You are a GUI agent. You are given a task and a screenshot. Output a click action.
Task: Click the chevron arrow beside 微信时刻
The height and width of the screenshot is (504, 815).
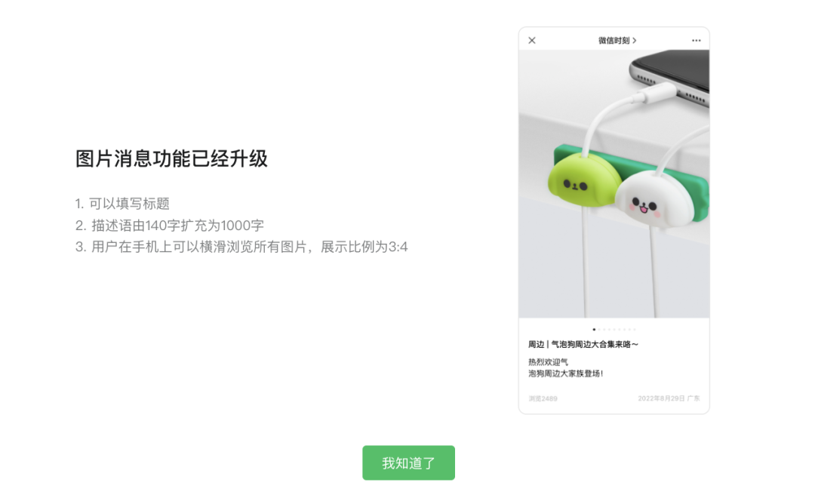[634, 41]
